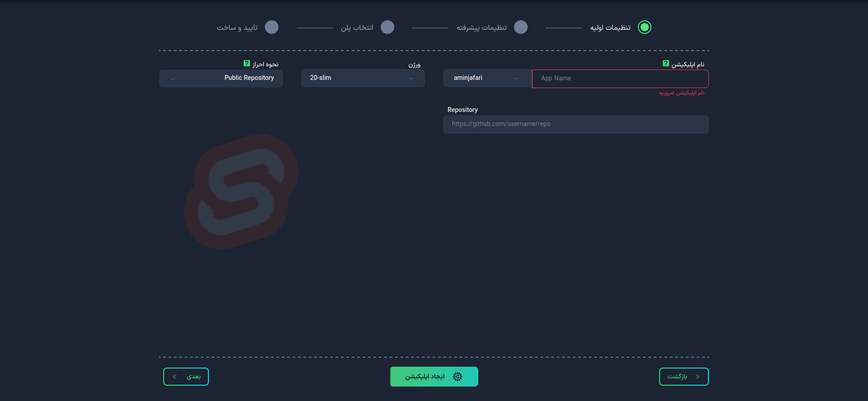868x401 pixels.
Task: Click the بازگشت back button
Action: [x=684, y=377]
